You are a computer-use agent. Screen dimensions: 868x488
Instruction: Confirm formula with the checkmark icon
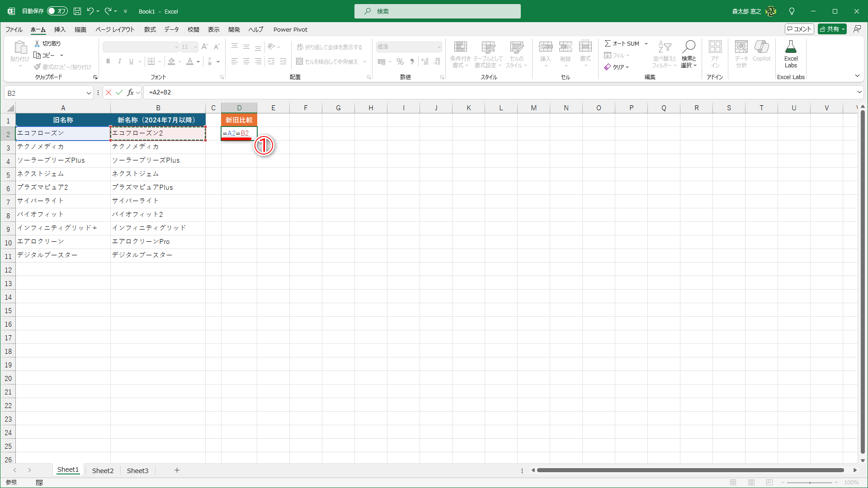(x=119, y=93)
